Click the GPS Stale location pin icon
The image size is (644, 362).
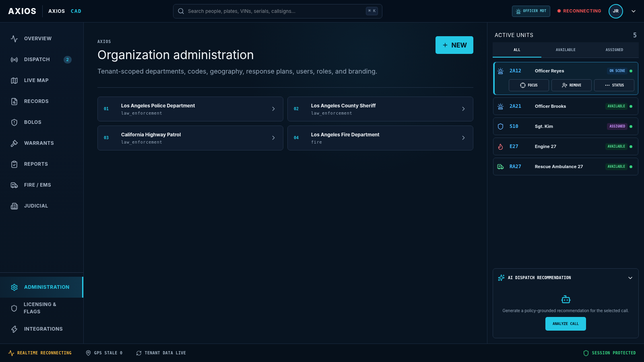coord(88,353)
